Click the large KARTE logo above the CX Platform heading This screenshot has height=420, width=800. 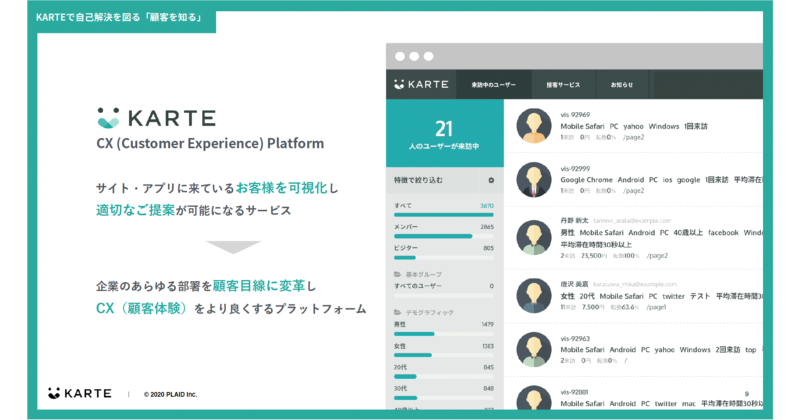(156, 118)
